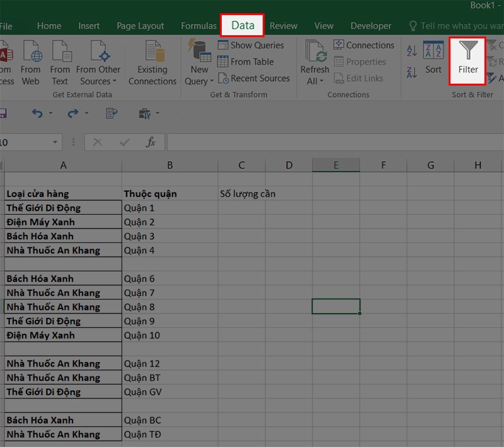Open the Connections button
The width and height of the screenshot is (504, 447).
pyautogui.click(x=364, y=45)
